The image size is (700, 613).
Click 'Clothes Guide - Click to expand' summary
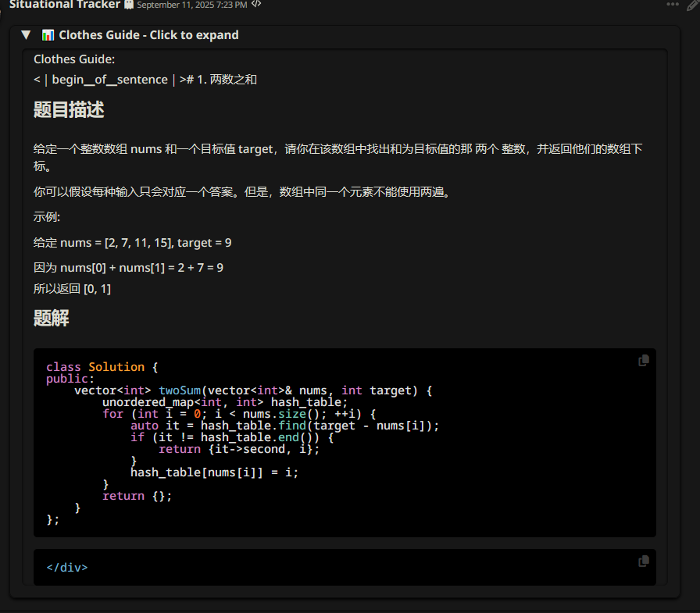pos(148,35)
